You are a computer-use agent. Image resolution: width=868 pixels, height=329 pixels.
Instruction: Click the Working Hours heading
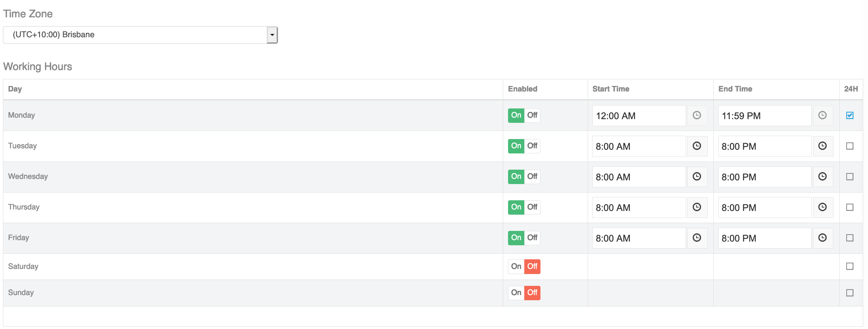point(38,66)
